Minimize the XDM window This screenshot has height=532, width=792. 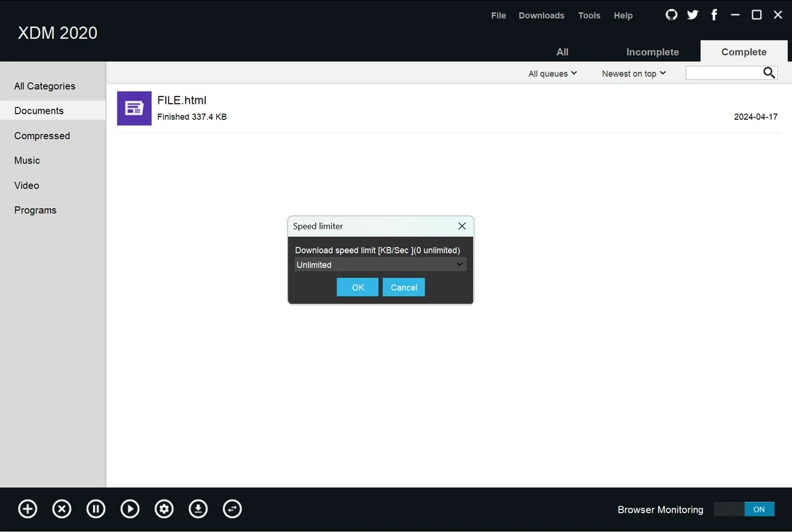point(735,15)
